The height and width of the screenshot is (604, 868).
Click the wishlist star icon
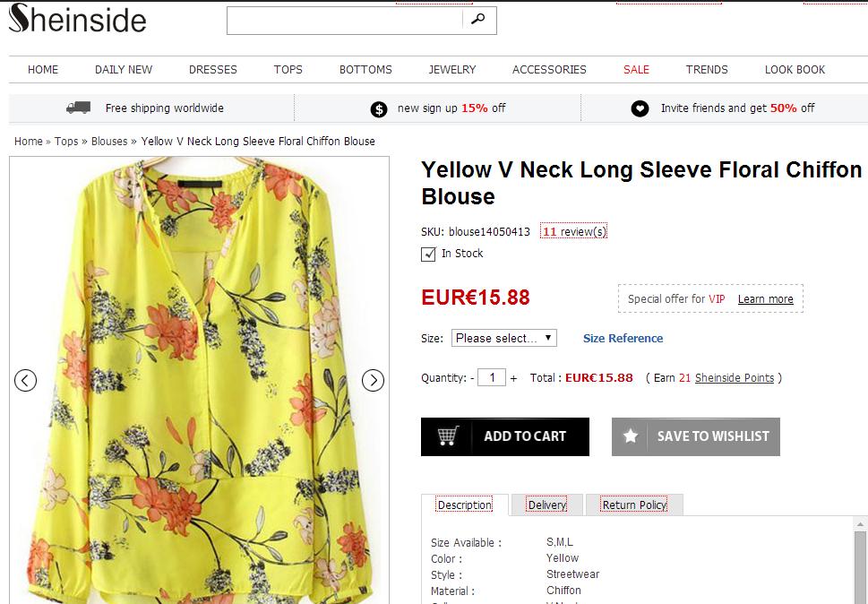click(631, 436)
